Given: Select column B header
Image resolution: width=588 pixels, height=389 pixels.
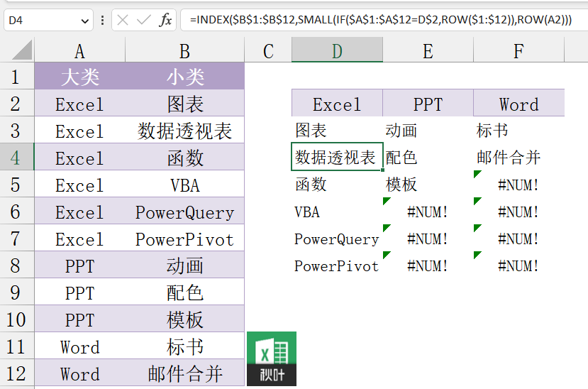Looking at the screenshot, I should [184, 50].
